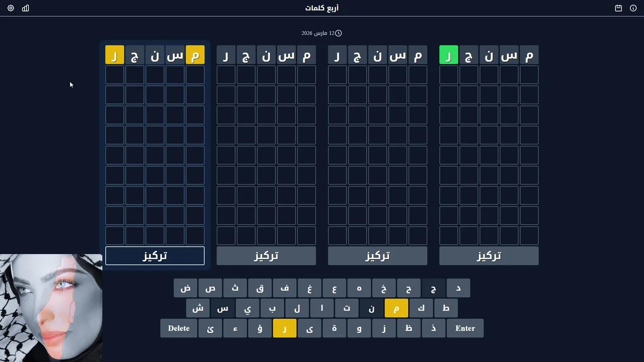The height and width of the screenshot is (362, 644).
Task: Click the info circle icon
Action: pyautogui.click(x=633, y=8)
